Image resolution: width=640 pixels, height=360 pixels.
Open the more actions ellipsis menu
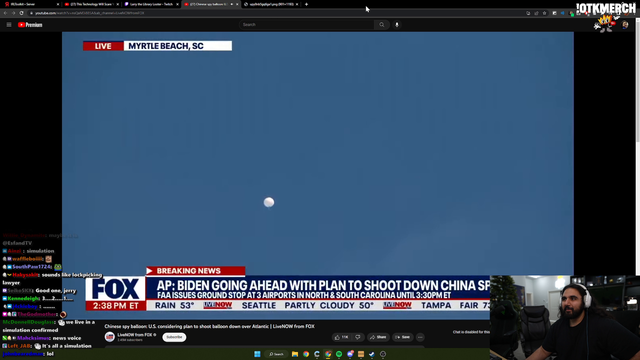420,337
